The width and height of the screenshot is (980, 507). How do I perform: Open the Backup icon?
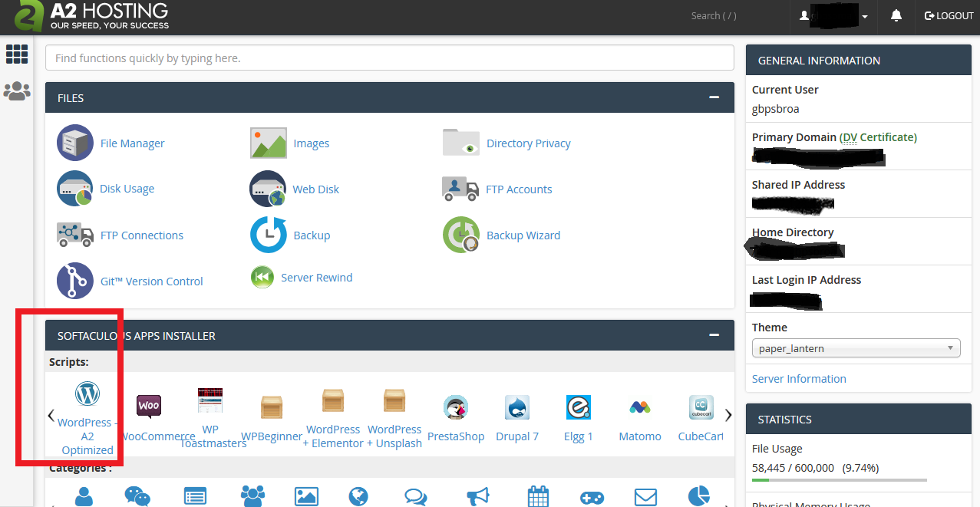coord(269,235)
